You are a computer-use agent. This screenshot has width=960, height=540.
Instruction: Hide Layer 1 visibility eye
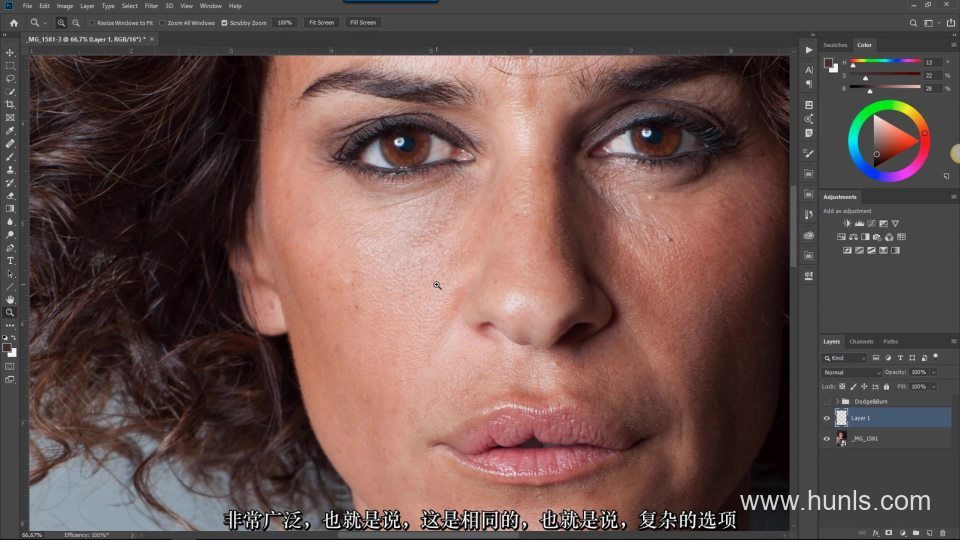tap(827, 418)
